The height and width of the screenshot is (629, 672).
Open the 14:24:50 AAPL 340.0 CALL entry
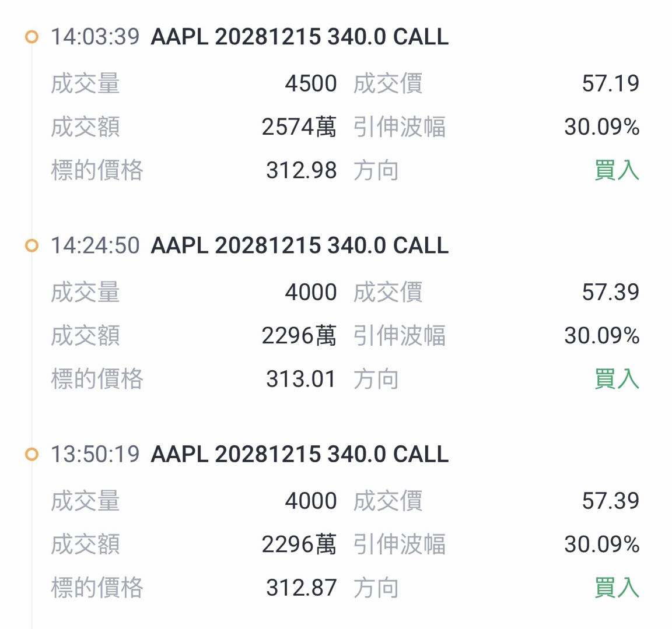300,245
